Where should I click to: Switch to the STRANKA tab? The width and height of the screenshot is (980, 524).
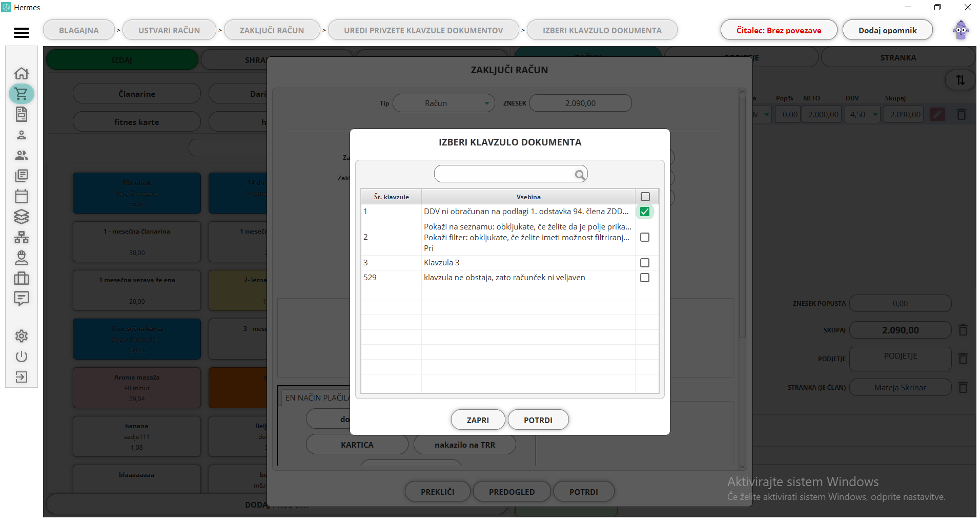click(898, 58)
